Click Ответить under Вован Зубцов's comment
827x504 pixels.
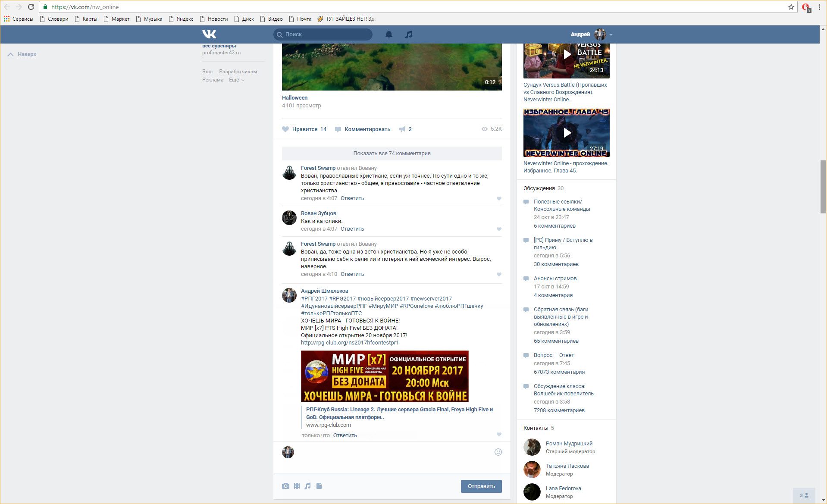coord(352,229)
